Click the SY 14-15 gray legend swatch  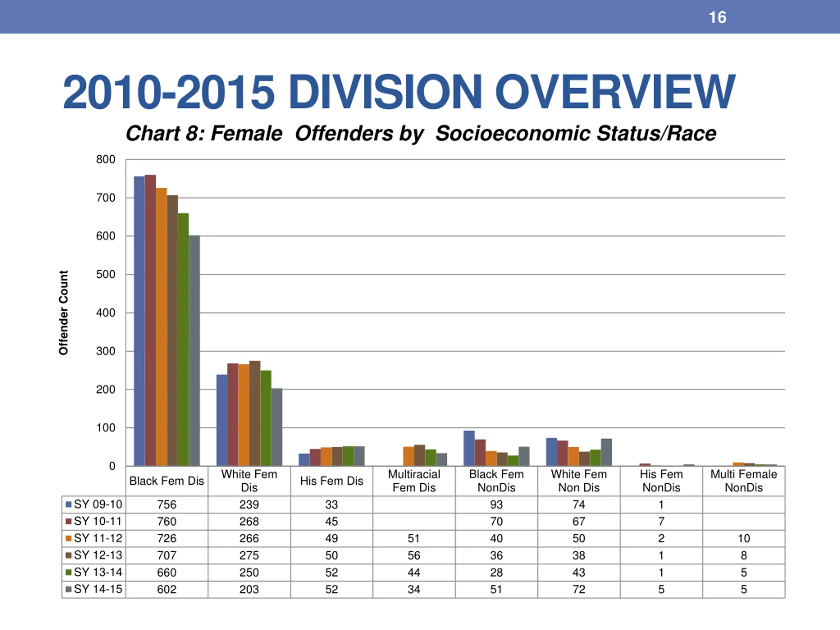click(69, 589)
